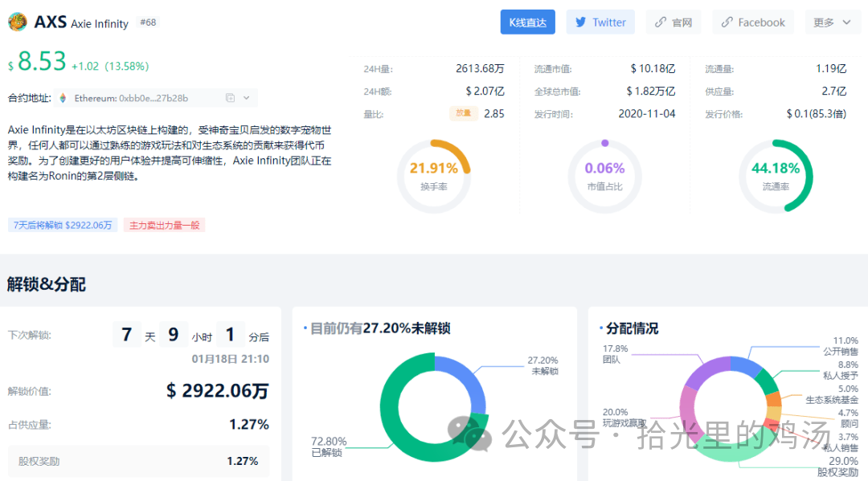
Task: Click the 主力卖出力量一般 tag
Action: pyautogui.click(x=165, y=225)
